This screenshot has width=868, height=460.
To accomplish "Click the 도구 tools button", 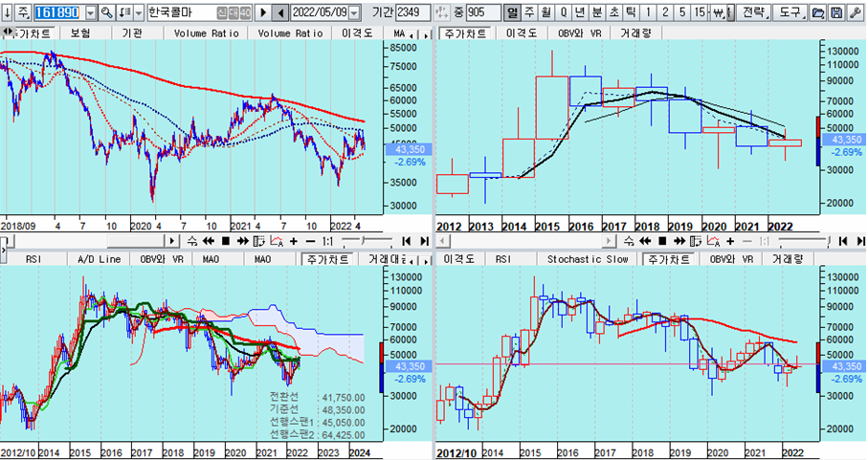I will (x=790, y=12).
